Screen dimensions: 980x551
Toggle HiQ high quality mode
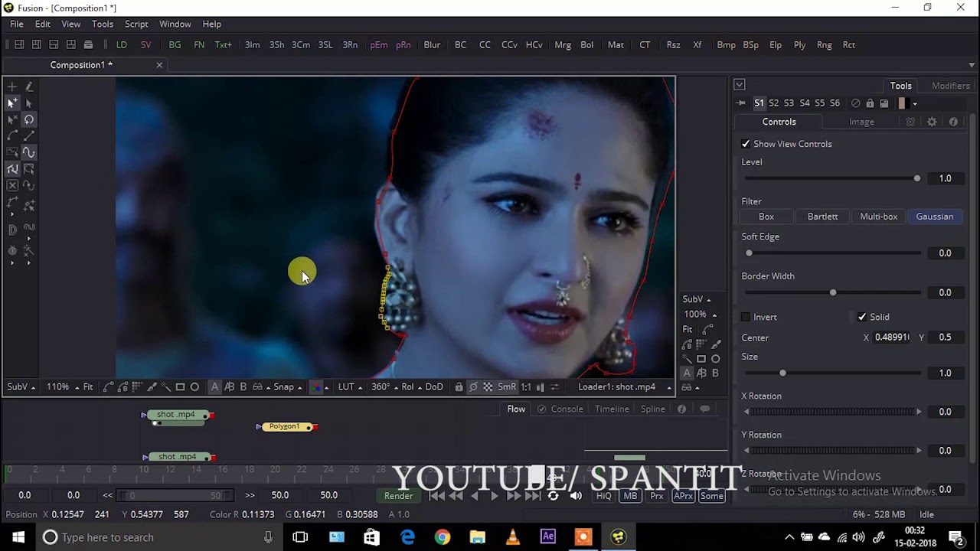(x=603, y=496)
